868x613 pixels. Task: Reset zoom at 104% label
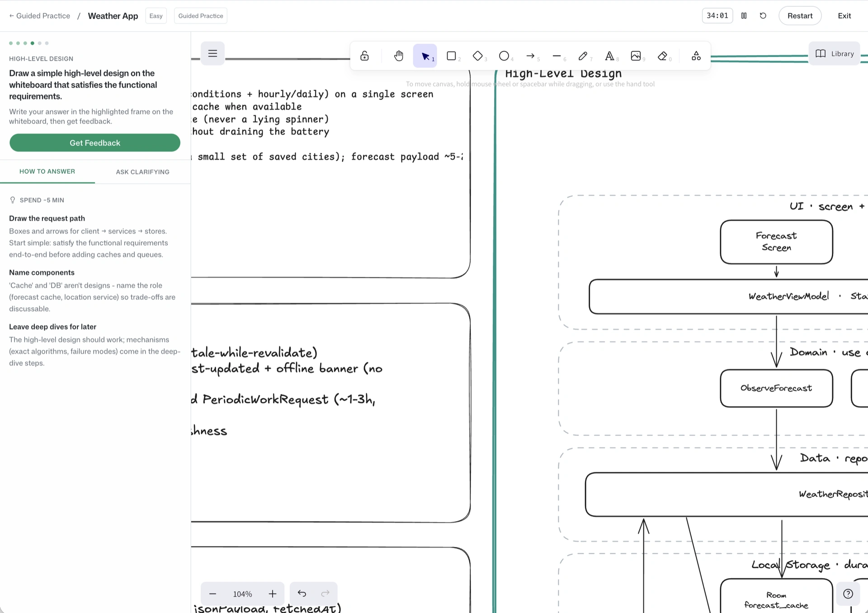pos(242,594)
